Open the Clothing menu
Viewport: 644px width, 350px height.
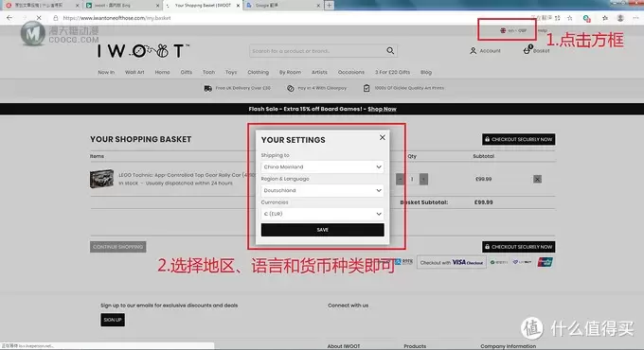pyautogui.click(x=258, y=72)
